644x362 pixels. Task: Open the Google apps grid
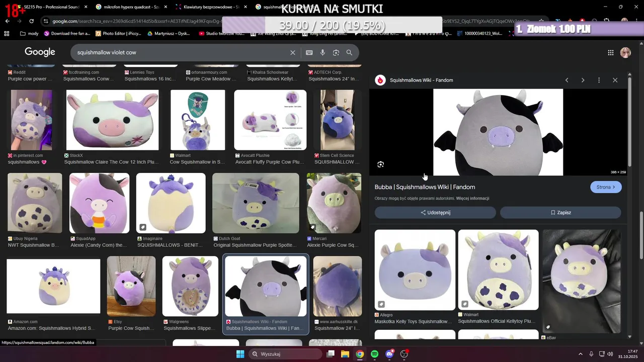coord(611,52)
